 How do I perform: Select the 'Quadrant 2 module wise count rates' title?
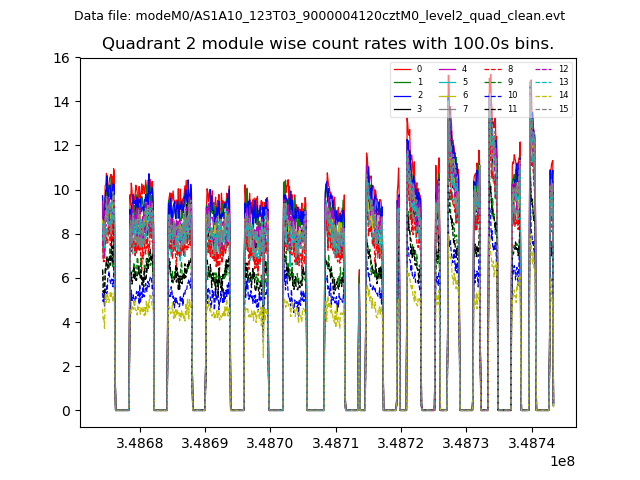(328, 44)
